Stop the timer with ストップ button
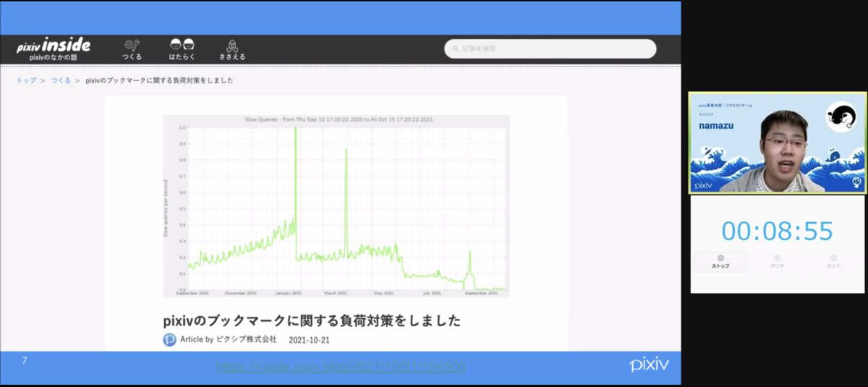868x387 pixels. (720, 262)
